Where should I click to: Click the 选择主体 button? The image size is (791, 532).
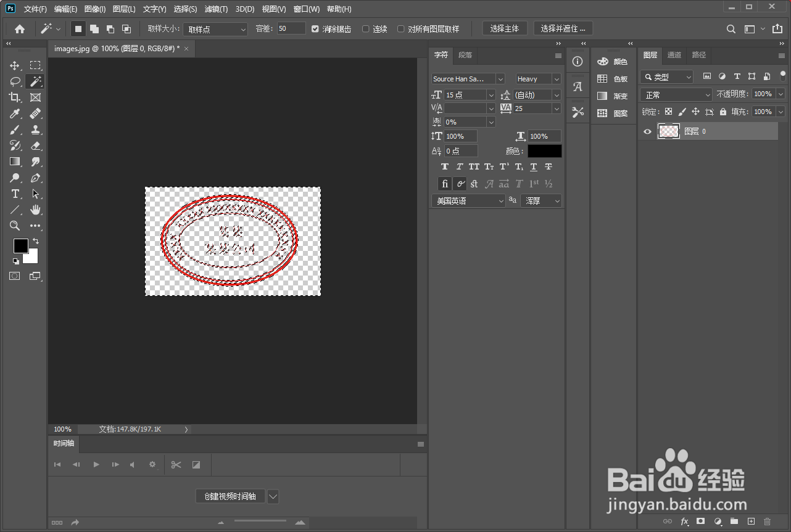click(x=505, y=28)
